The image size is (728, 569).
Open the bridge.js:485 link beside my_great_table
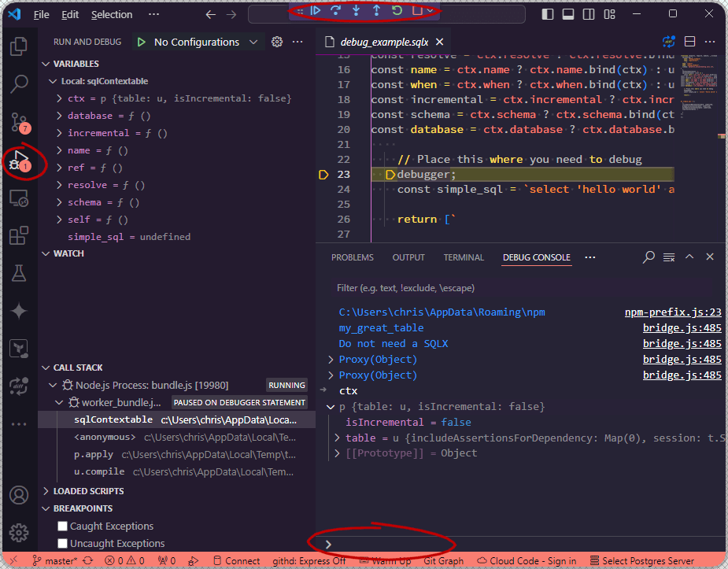coord(682,328)
